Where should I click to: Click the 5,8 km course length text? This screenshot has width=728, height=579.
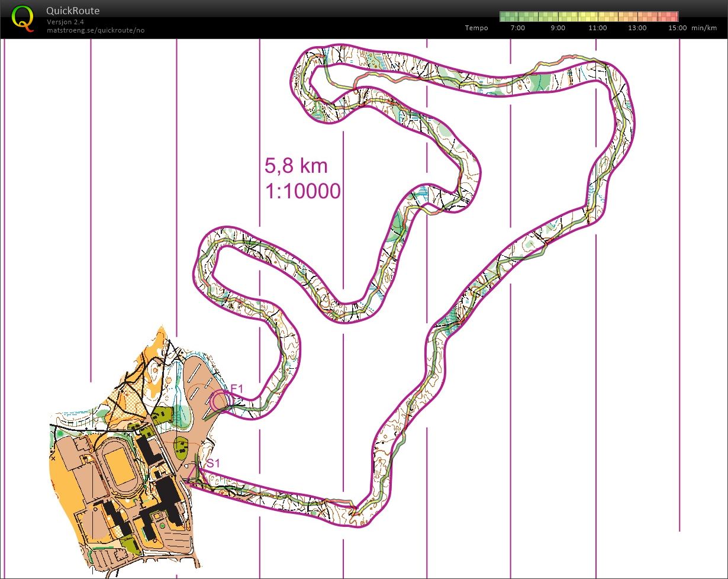[296, 166]
